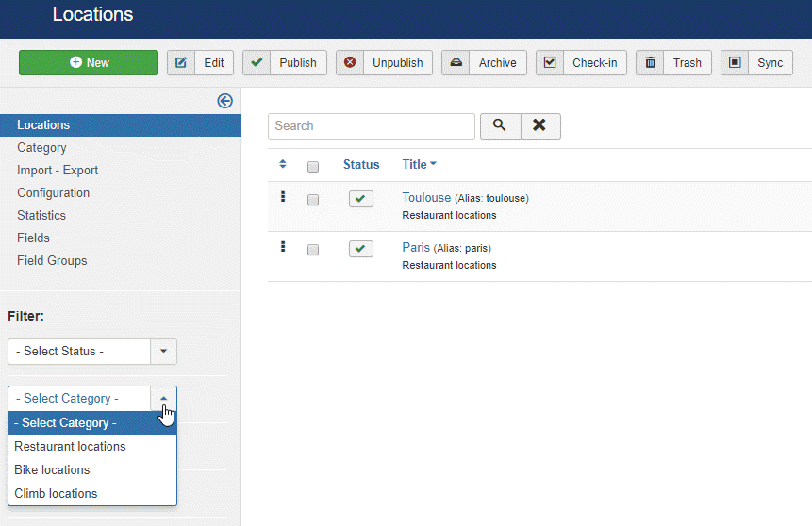Tick the checkbox for Paris row

click(313, 250)
